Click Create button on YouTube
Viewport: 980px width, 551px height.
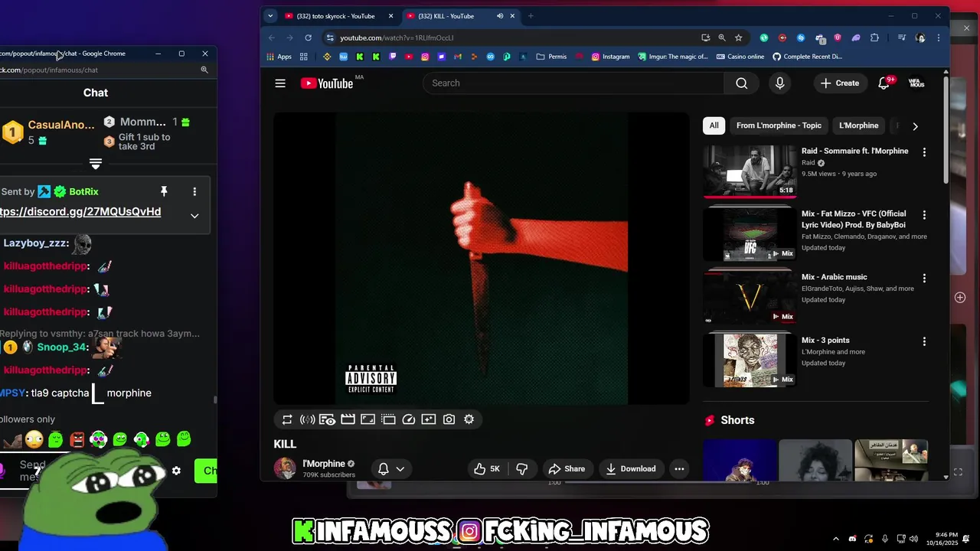840,83
